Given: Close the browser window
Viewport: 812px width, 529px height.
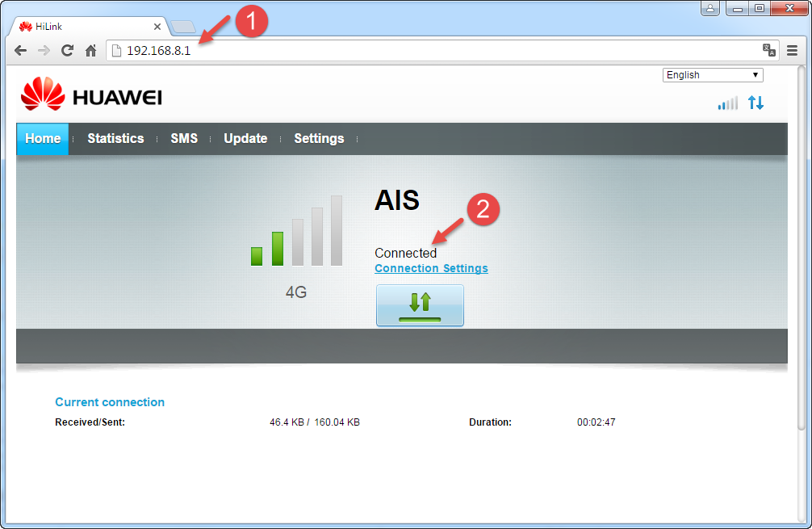Looking at the screenshot, I should 789,8.
